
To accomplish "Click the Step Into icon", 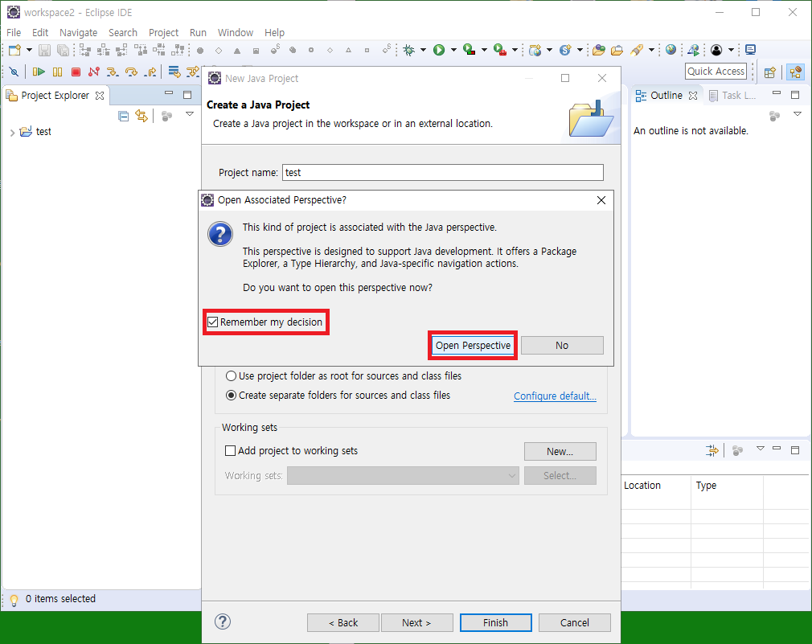I will point(113,72).
